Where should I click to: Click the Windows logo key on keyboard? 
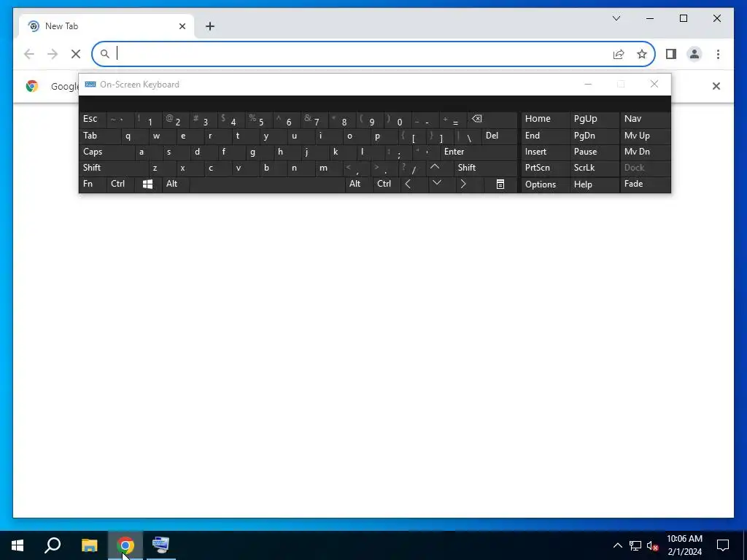[147, 184]
